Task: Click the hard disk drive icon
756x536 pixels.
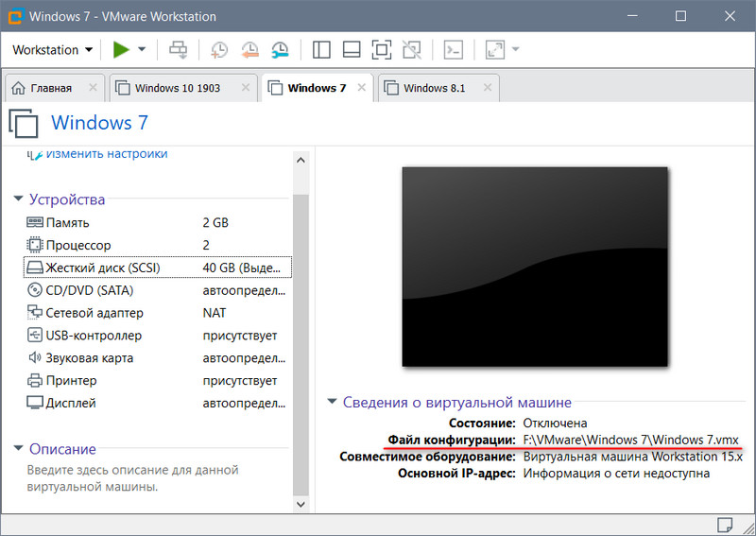Action: [35, 268]
